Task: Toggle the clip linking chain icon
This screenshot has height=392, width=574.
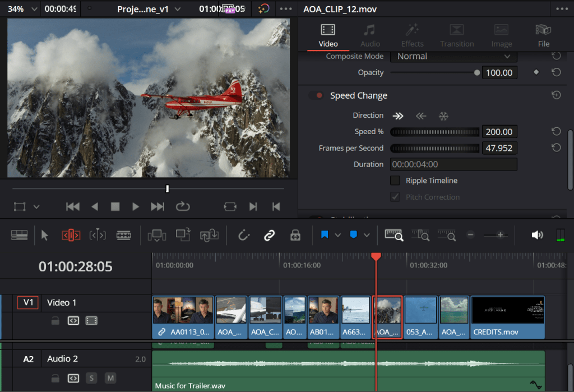Action: [x=269, y=236]
